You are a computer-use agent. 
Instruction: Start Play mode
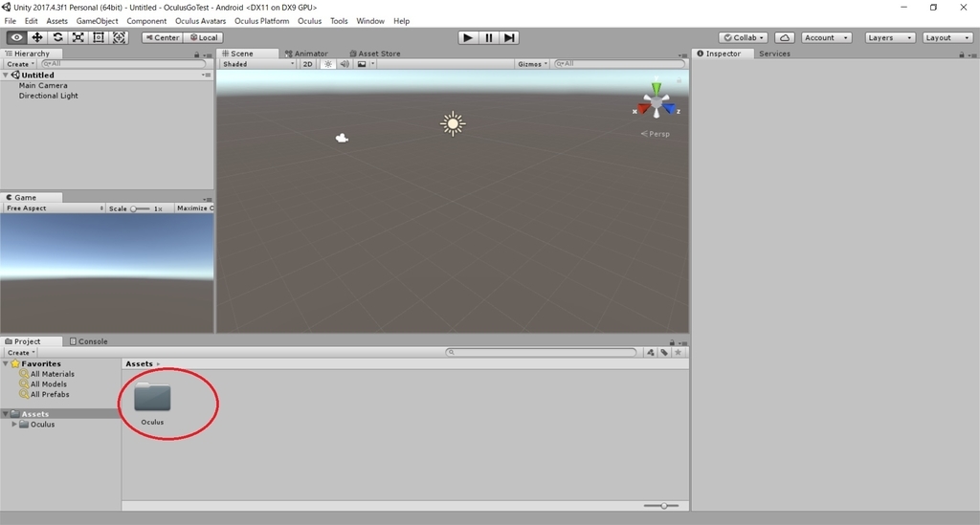click(x=467, y=37)
